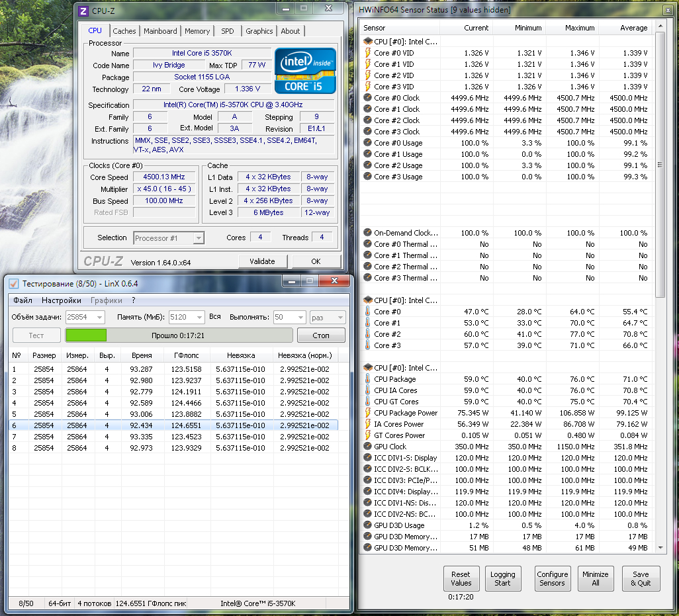Click the Core Speed 4500.13 MHz field
This screenshot has width=679, height=616.
[x=164, y=177]
